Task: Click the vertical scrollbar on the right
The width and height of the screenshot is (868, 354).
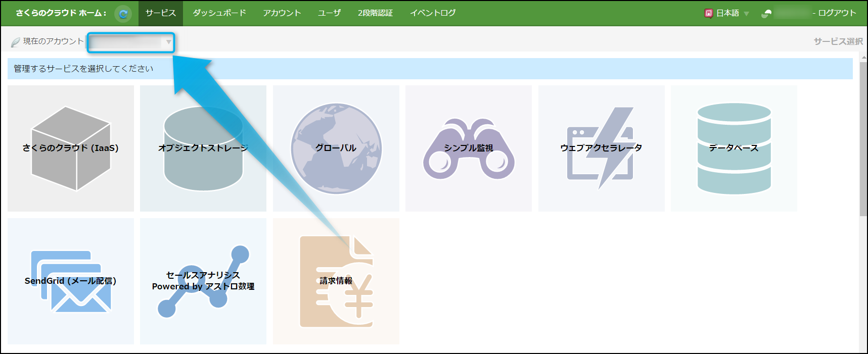Action: click(863, 139)
